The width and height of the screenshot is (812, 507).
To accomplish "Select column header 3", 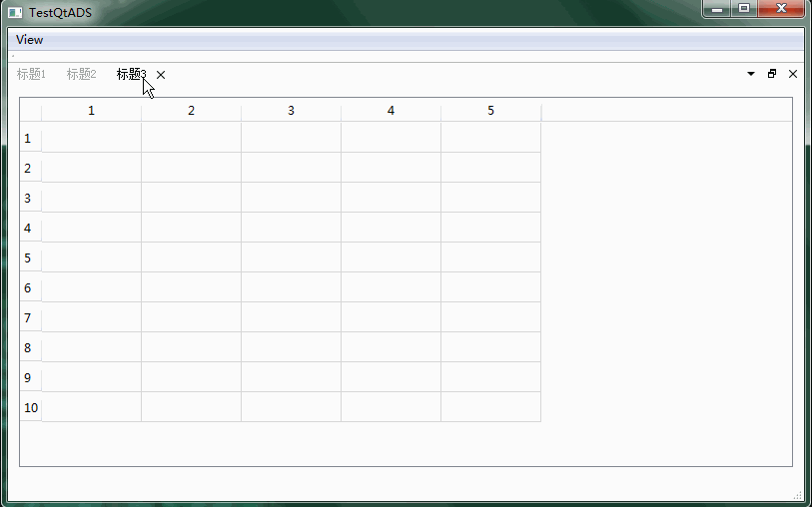I will tap(291, 111).
